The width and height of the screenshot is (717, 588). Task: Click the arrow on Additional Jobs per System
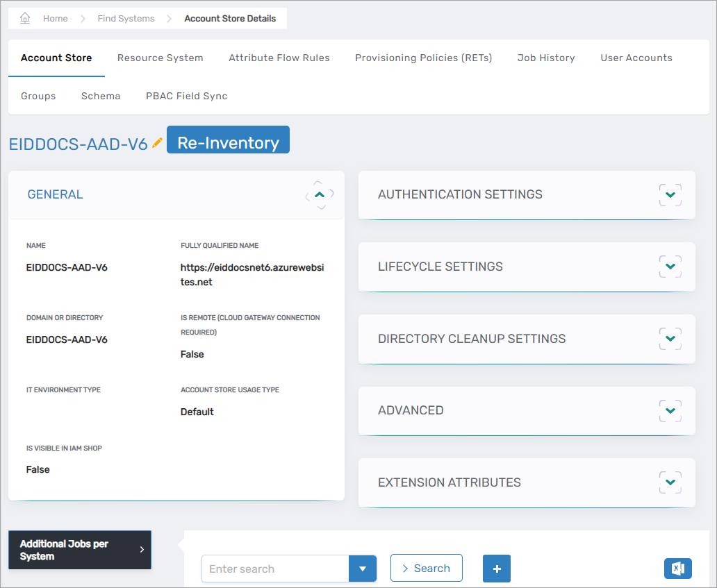143,550
